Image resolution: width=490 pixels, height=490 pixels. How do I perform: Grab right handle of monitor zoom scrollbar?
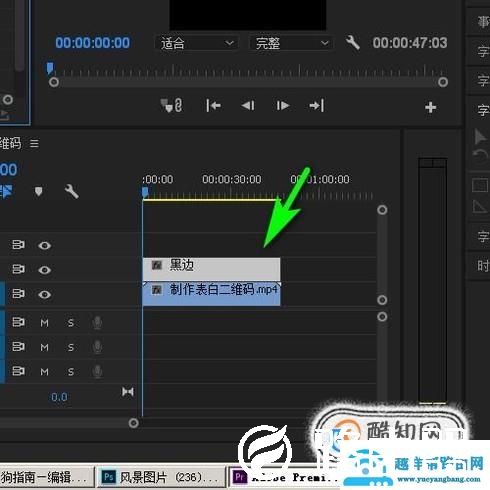[x=443, y=82]
